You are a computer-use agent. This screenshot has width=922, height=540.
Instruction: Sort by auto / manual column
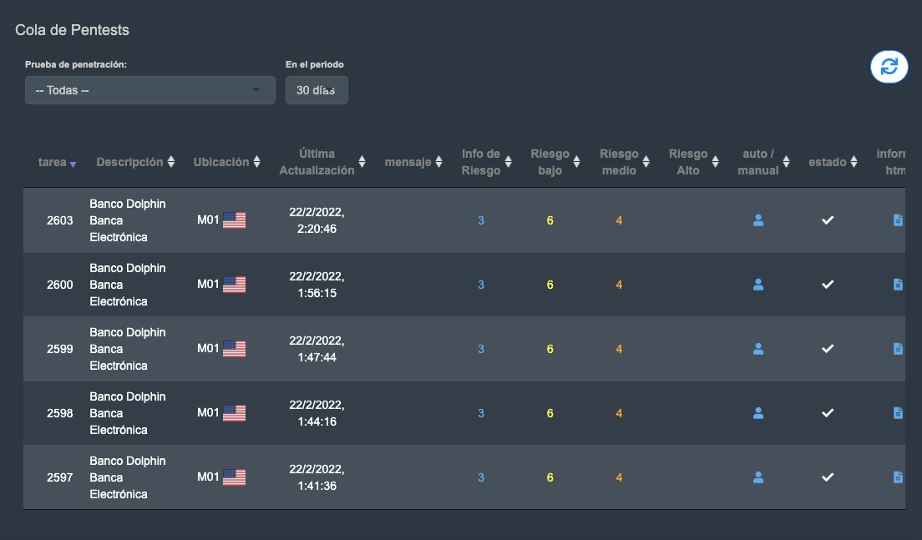(763, 162)
